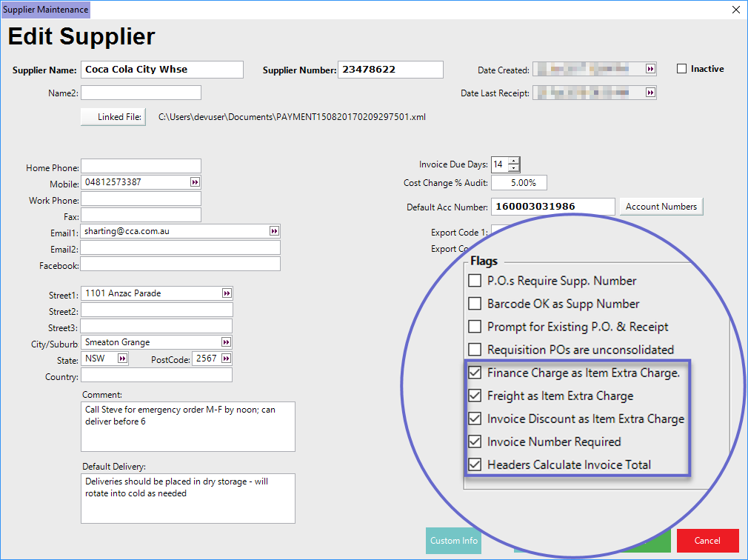Click the Comment text box
The height and width of the screenshot is (560, 748).
[188, 427]
